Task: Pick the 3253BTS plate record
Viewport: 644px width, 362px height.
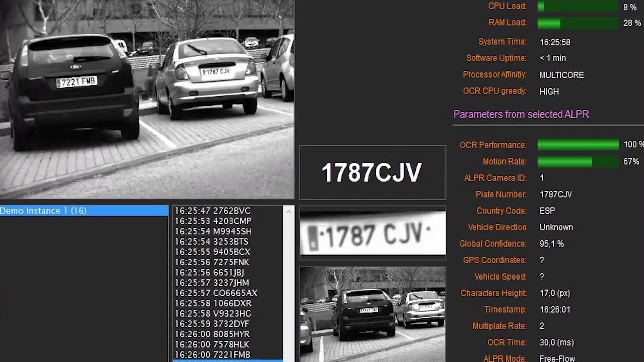Action: (x=211, y=242)
